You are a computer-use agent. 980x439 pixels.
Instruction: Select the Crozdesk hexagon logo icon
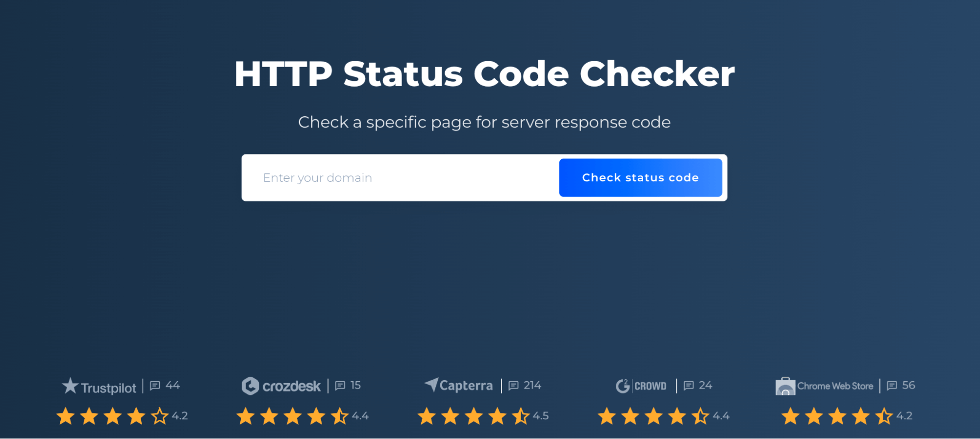(x=250, y=386)
